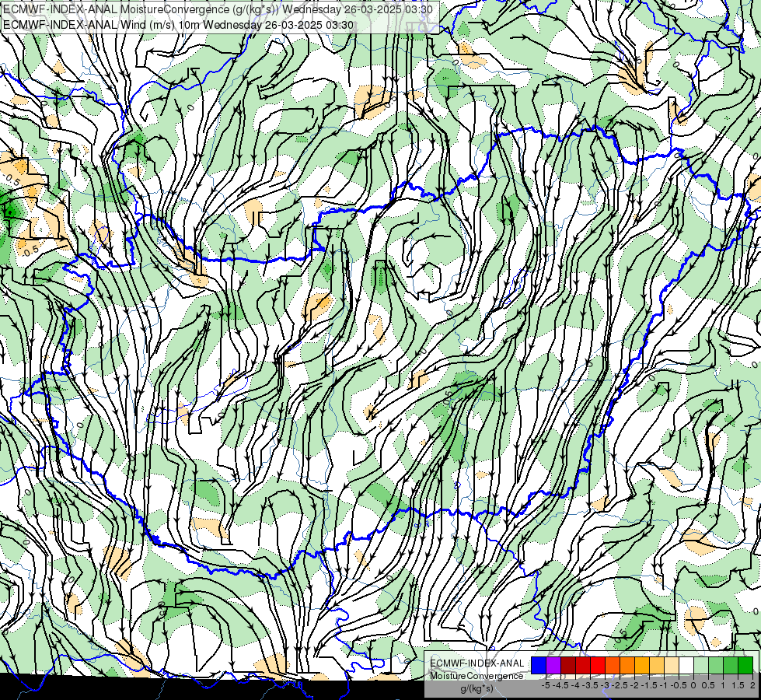Viewport: 761px width, 700px height.
Task: Click the palest green swatch between 0 and 0.5
Action: tap(701, 665)
